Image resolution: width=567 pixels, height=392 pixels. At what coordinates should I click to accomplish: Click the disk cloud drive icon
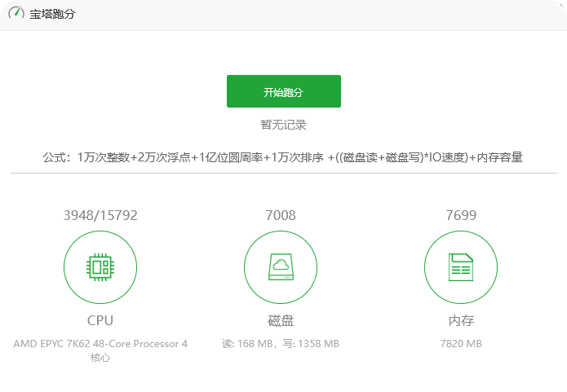pos(281,266)
